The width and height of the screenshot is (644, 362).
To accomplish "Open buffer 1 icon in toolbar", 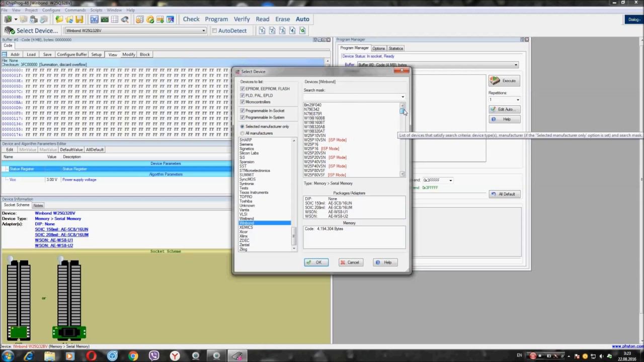I will pos(262,31).
